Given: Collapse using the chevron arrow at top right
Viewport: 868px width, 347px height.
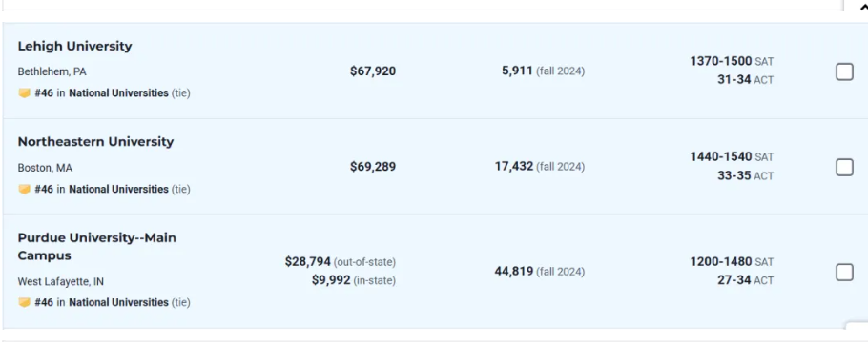Looking at the screenshot, I should 863,8.
